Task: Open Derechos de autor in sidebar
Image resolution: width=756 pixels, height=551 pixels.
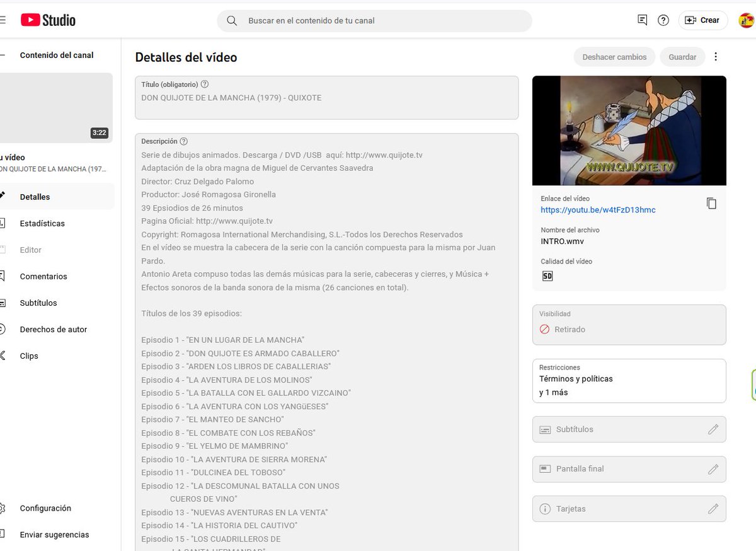Action: point(56,329)
